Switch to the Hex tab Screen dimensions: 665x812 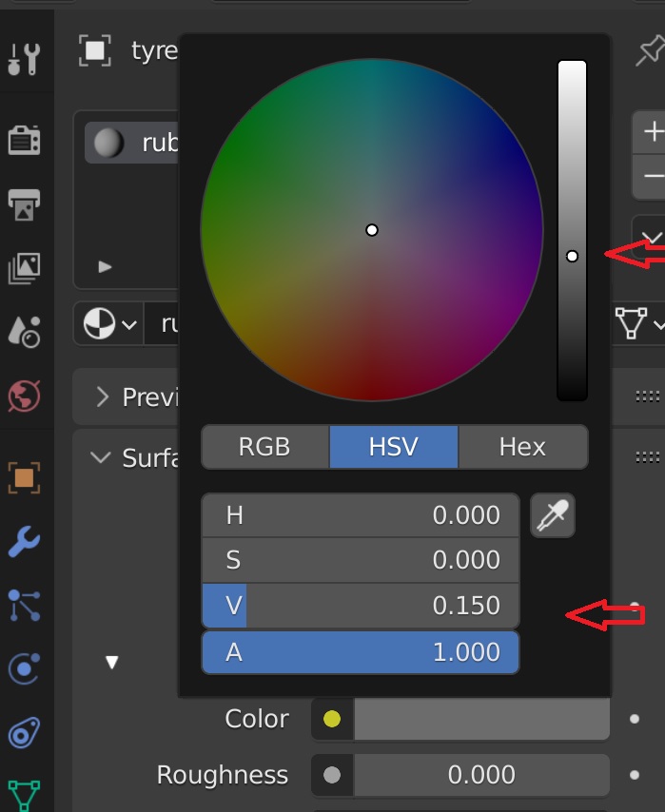522,446
